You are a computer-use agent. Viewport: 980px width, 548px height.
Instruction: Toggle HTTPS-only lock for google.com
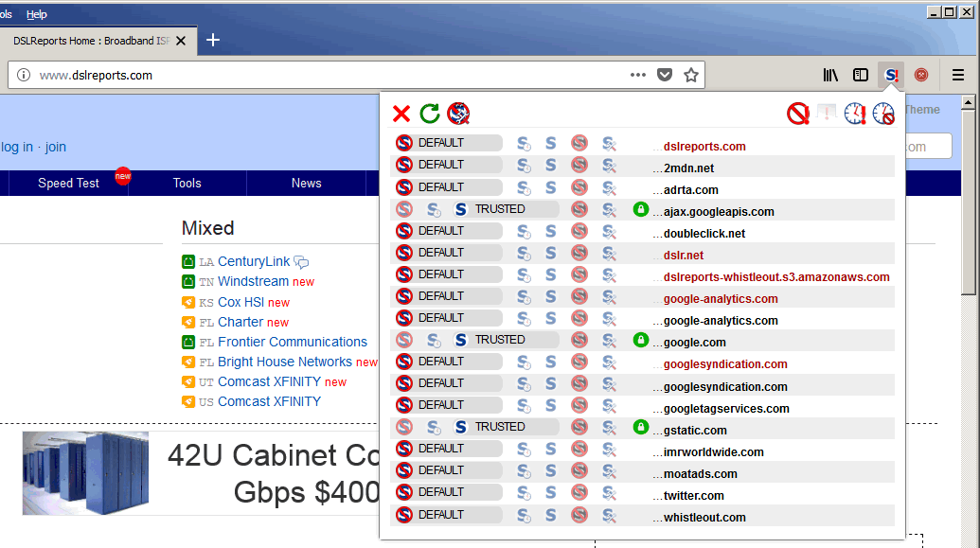[x=641, y=340]
